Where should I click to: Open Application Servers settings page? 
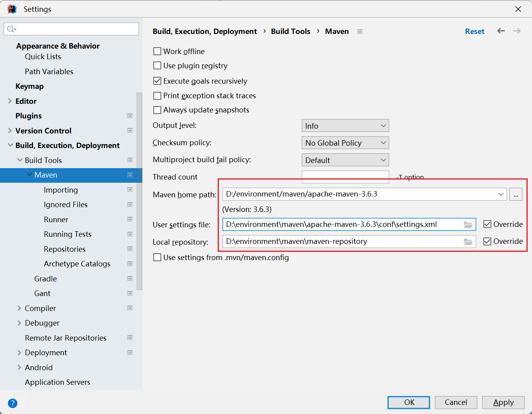tap(58, 382)
